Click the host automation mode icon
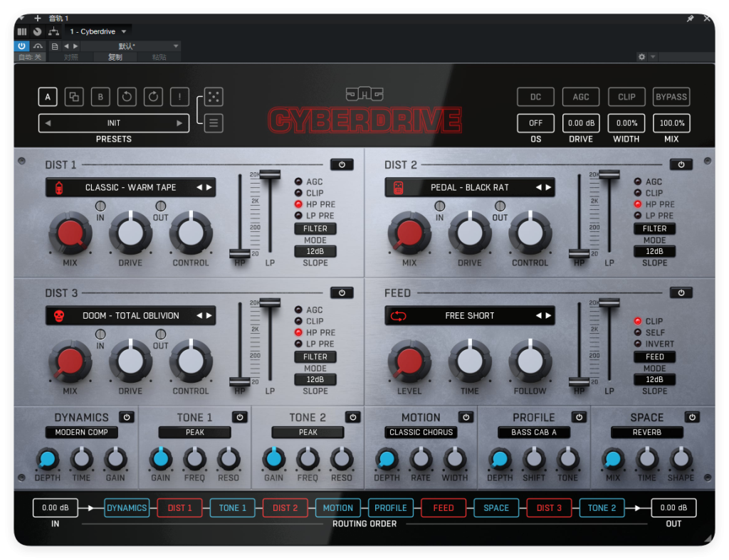The height and width of the screenshot is (560, 729). (x=38, y=46)
